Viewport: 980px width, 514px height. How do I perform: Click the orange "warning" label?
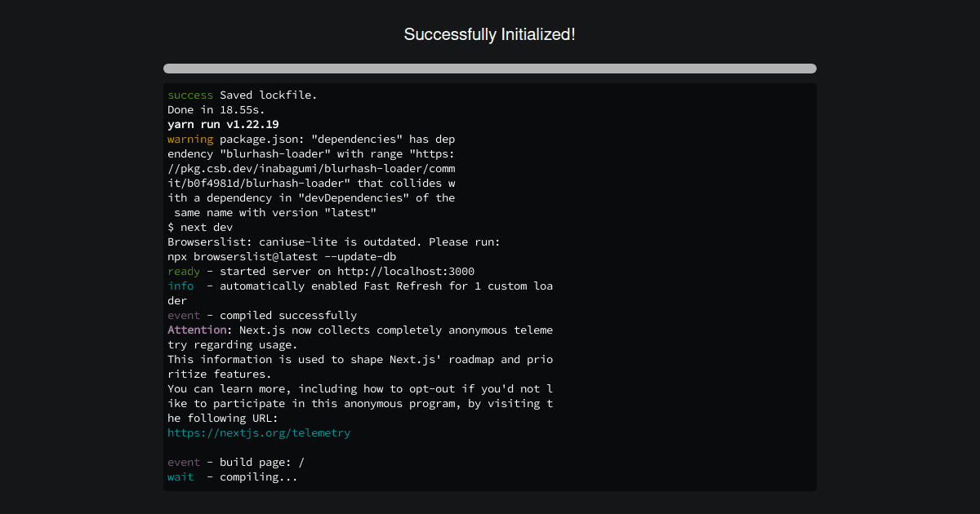tap(189, 140)
